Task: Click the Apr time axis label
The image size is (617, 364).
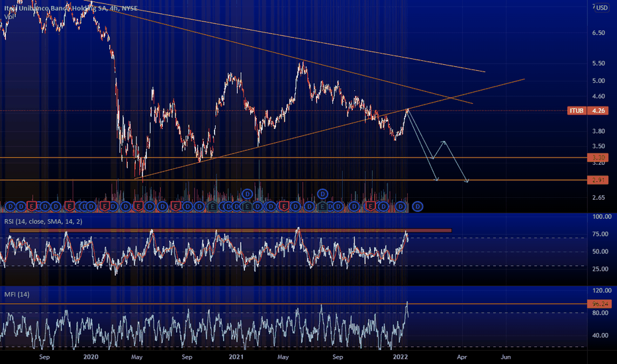Action: click(461, 357)
